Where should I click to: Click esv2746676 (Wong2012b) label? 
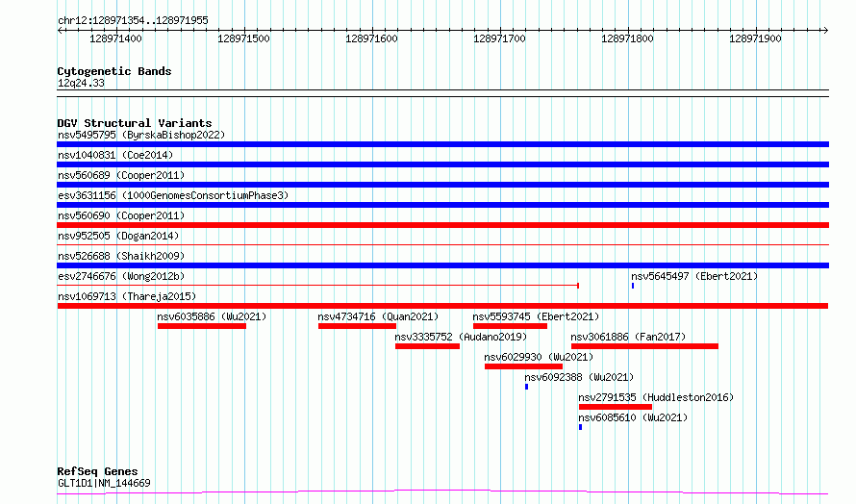click(x=121, y=276)
